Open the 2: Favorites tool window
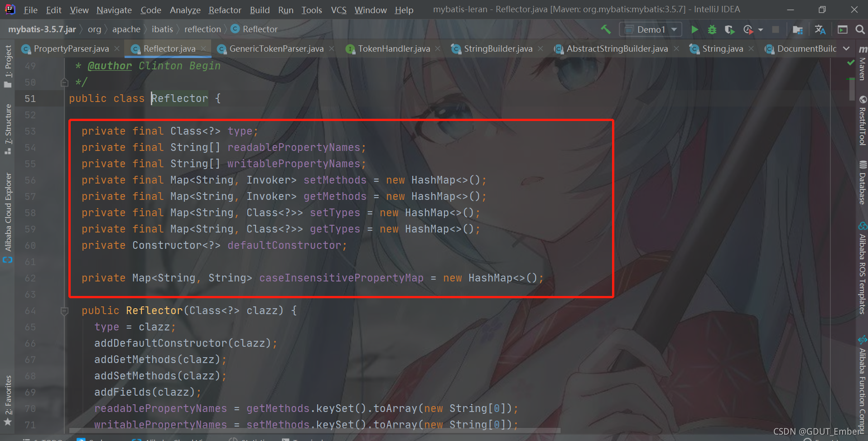Image resolution: width=868 pixels, height=441 pixels. (x=8, y=401)
